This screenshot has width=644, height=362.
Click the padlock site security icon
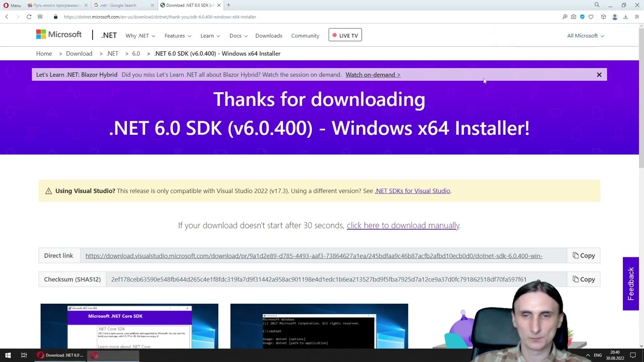pyautogui.click(x=56, y=17)
